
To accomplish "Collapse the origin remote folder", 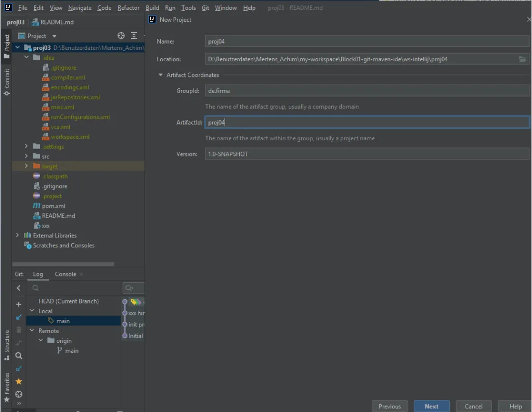I will 41,340.
